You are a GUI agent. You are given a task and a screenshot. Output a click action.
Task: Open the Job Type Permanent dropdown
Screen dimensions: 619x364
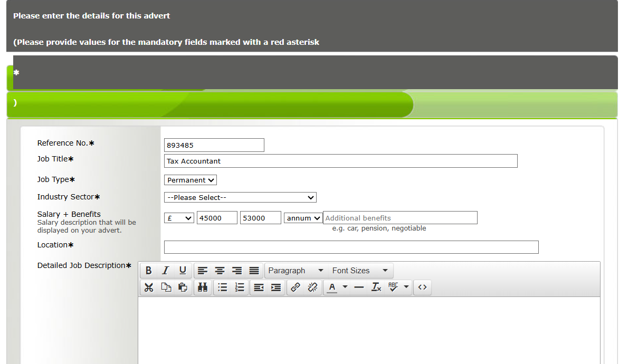click(191, 180)
